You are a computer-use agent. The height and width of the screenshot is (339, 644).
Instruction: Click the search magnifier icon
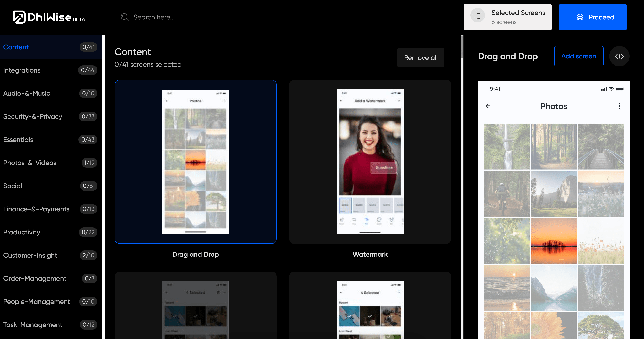click(125, 17)
